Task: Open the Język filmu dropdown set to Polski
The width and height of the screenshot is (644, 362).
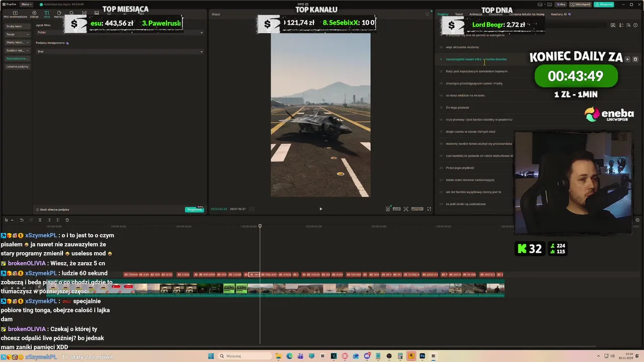Action: click(120, 33)
